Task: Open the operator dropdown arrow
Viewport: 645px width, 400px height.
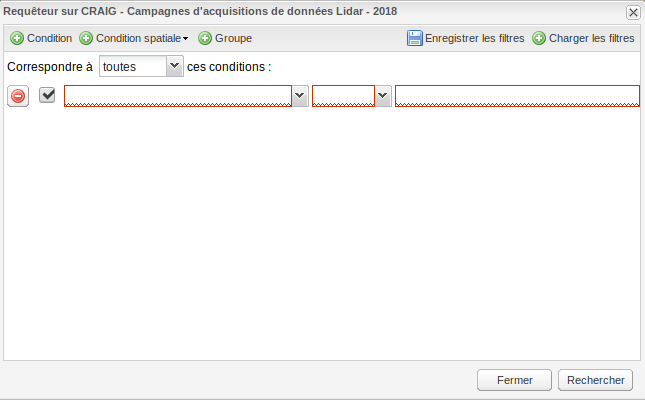Action: (x=383, y=96)
